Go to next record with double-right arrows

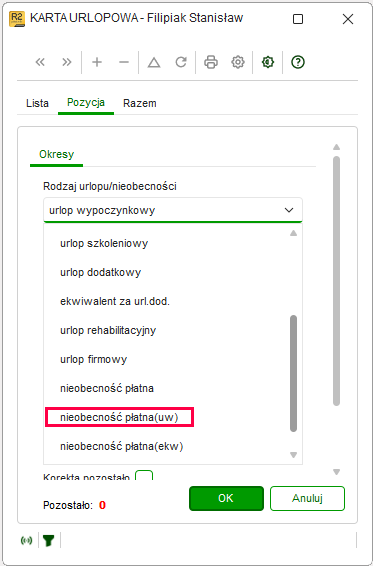coord(67,62)
